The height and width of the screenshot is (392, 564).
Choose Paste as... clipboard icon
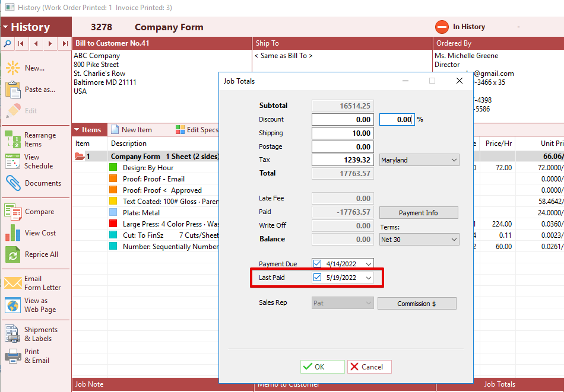pyautogui.click(x=13, y=90)
